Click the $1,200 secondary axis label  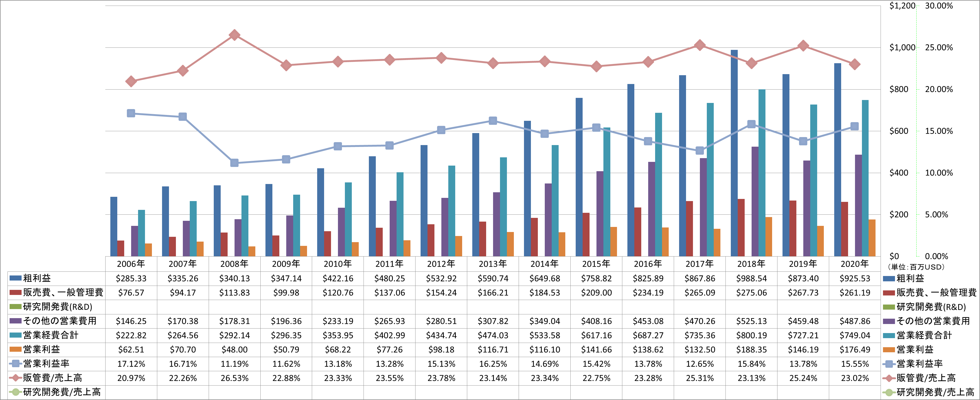point(902,6)
